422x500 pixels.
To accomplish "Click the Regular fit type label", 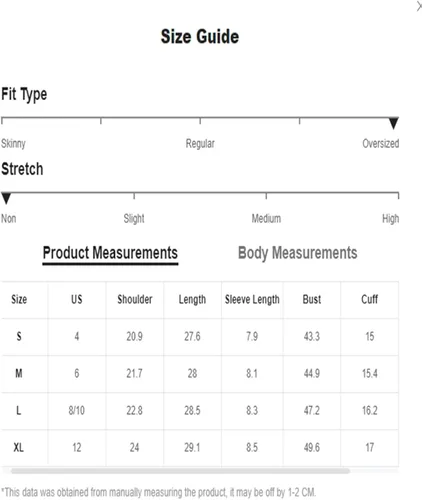I will point(200,144).
